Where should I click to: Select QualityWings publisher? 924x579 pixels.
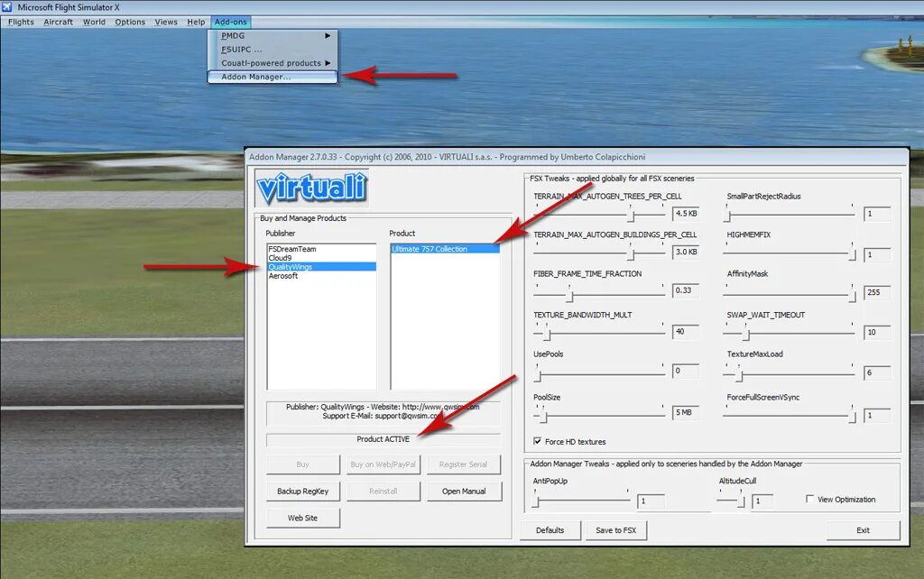[321, 267]
